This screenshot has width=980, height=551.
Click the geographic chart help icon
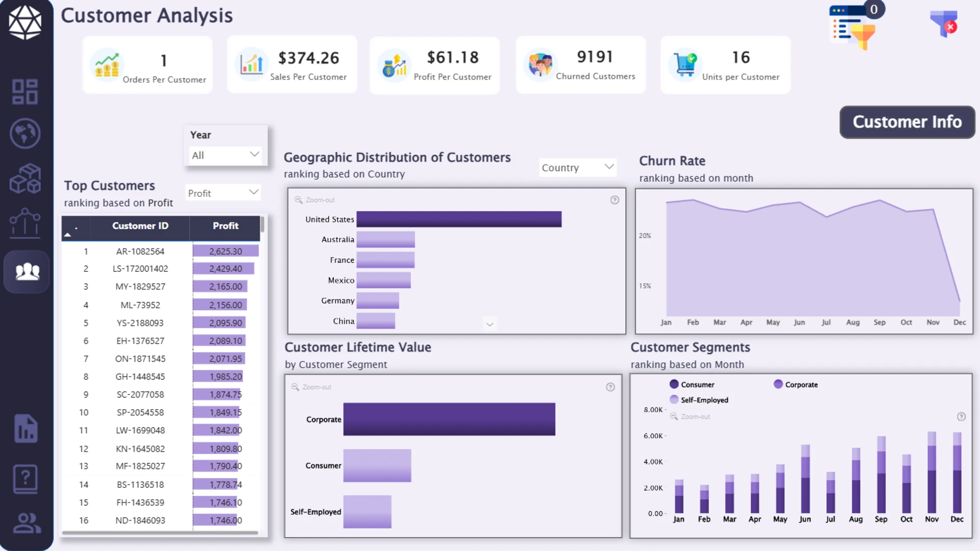tap(615, 200)
